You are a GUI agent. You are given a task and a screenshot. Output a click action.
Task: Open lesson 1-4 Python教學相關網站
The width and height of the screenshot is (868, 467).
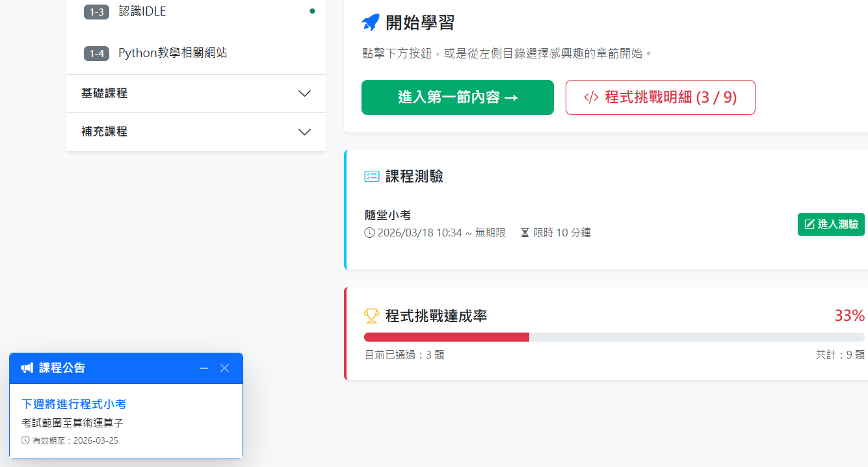172,53
